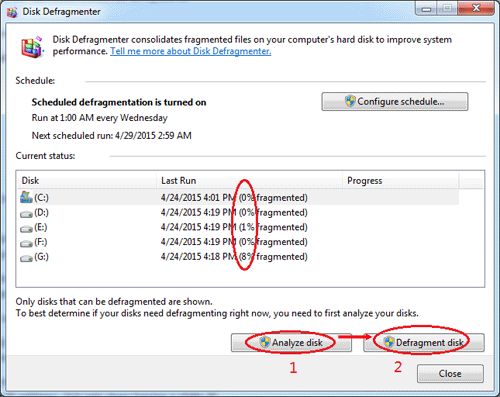The width and height of the screenshot is (500, 397).
Task: Click the F: last run 0% fragmented entry
Action: (x=234, y=242)
